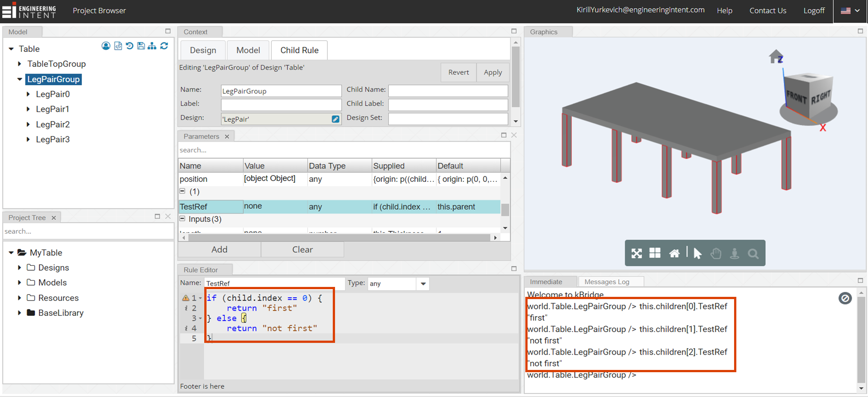Viewport: 868px width, 397px height.
Task: Maximize the Rule Editor panel
Action: click(514, 268)
